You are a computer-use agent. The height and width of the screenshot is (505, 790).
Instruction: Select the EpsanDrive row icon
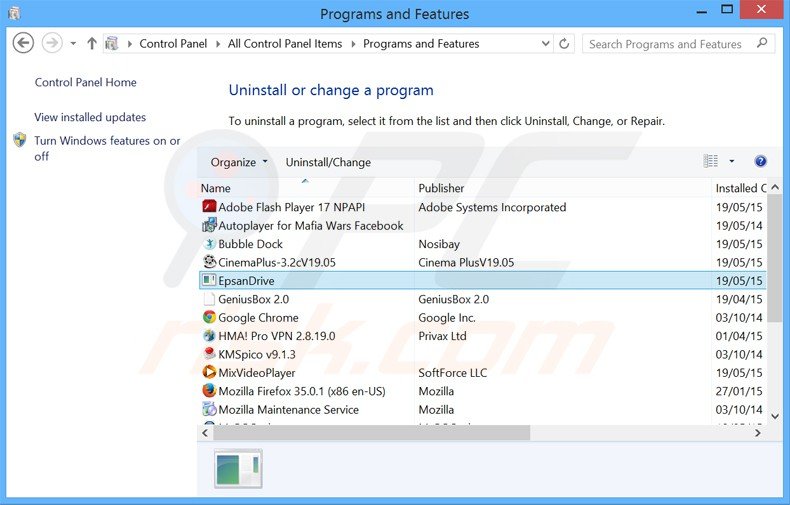point(209,280)
